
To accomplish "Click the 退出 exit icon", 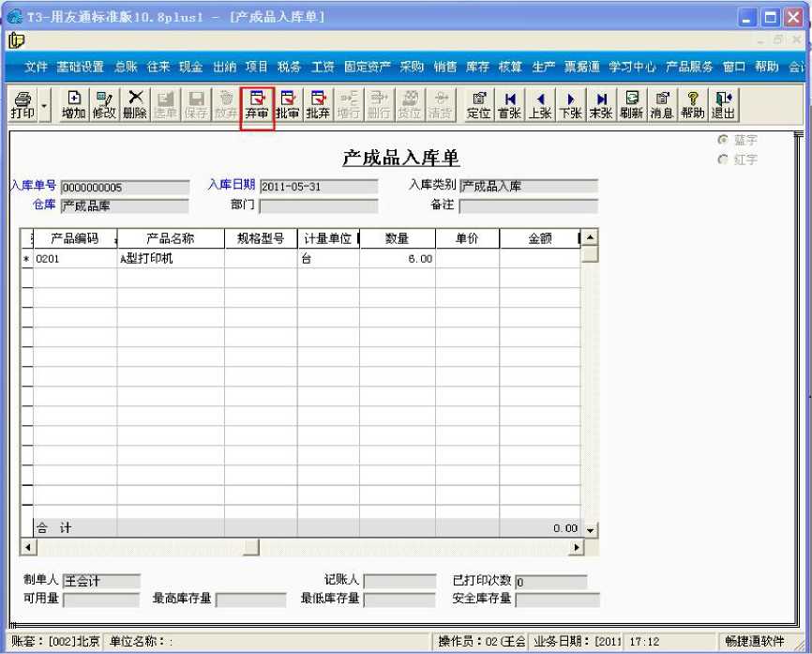I will click(723, 105).
